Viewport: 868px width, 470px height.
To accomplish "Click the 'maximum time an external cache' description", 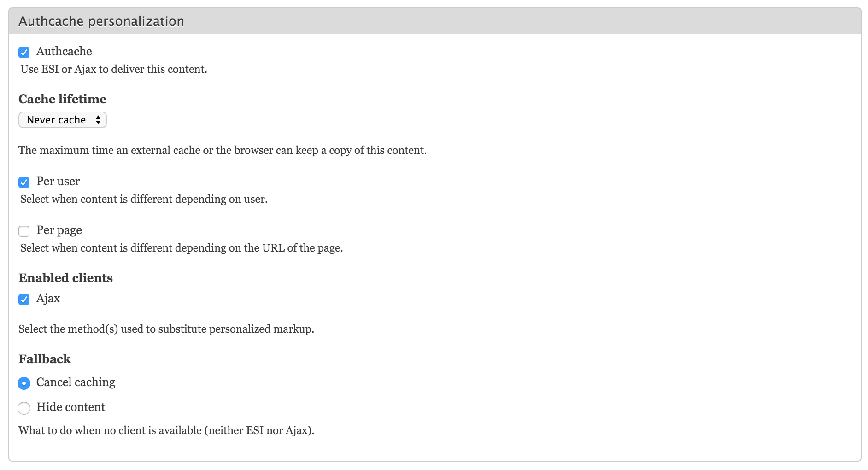I will click(x=223, y=150).
